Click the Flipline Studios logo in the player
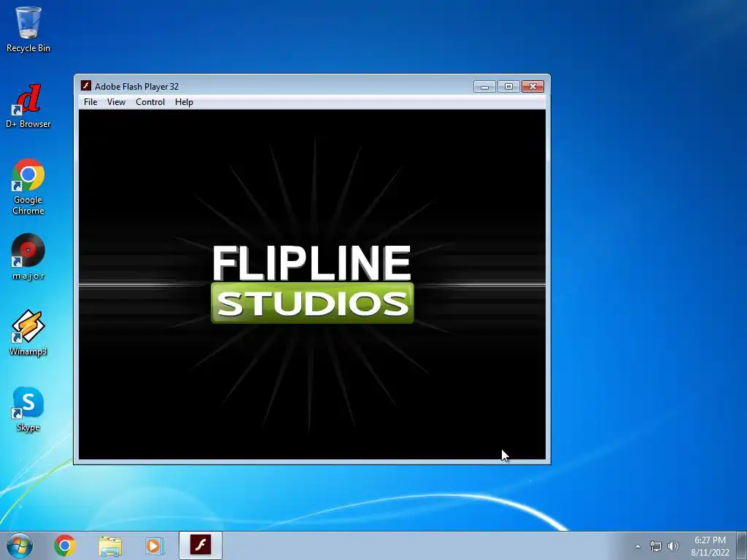 coord(312,284)
